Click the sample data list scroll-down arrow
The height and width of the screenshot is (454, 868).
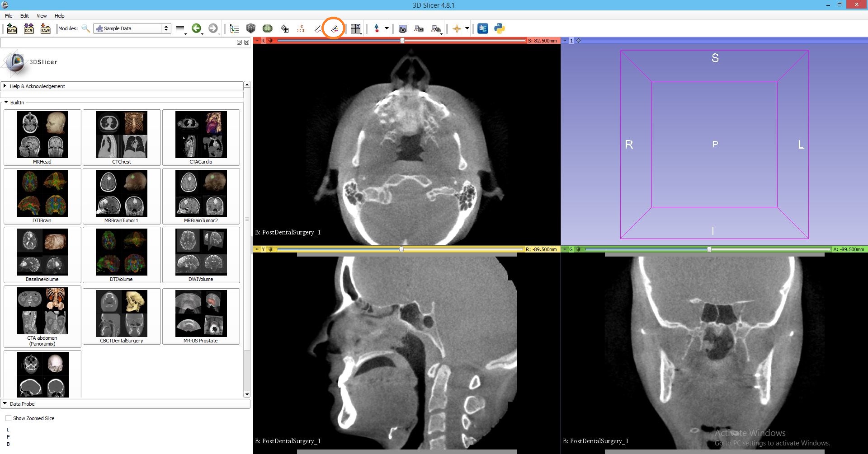click(247, 394)
